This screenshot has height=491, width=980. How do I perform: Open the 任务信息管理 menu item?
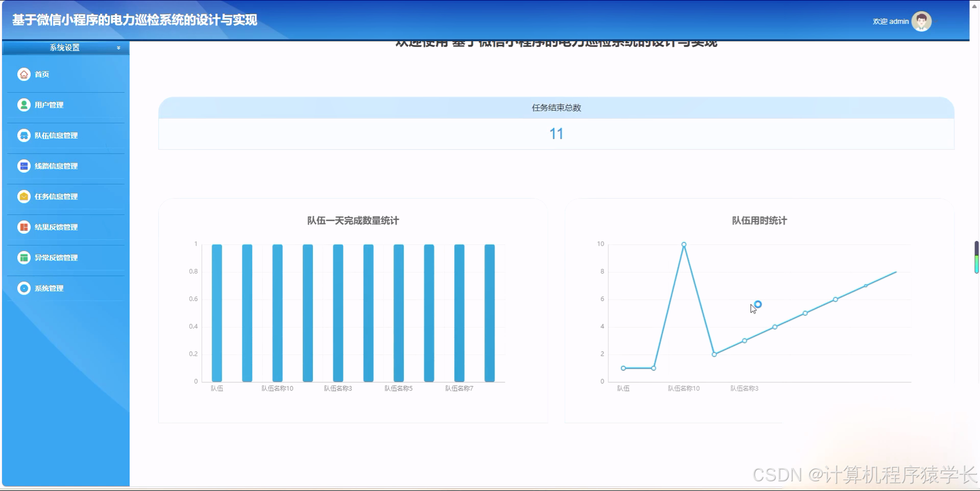[x=66, y=197]
